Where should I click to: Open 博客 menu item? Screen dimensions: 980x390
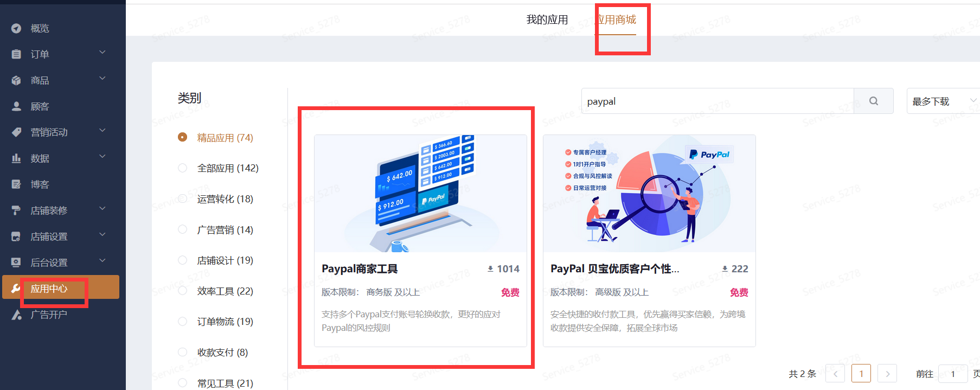40,184
